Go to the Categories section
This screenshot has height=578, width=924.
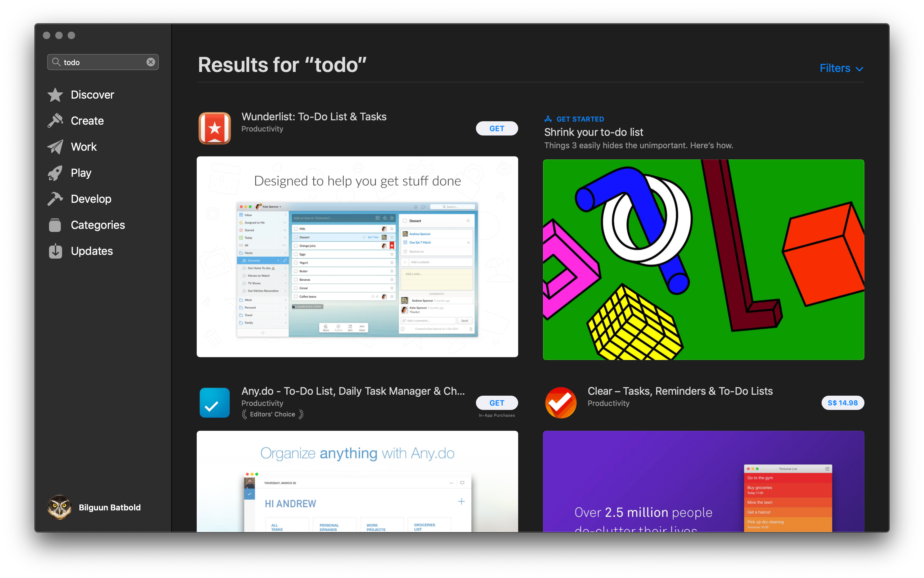[98, 225]
